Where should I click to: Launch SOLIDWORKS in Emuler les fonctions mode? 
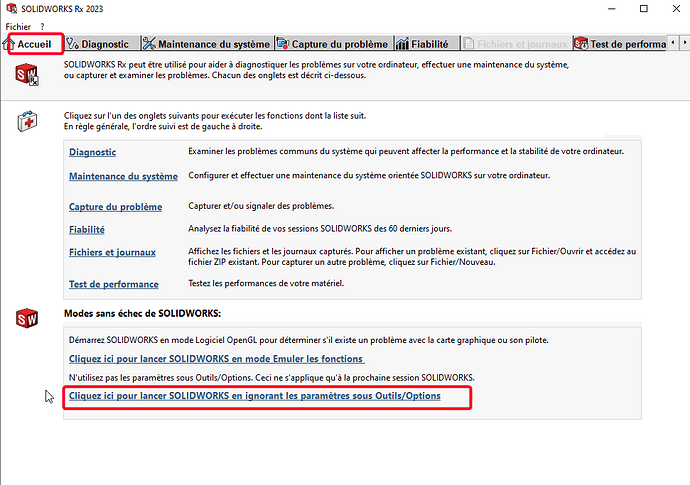point(217,359)
